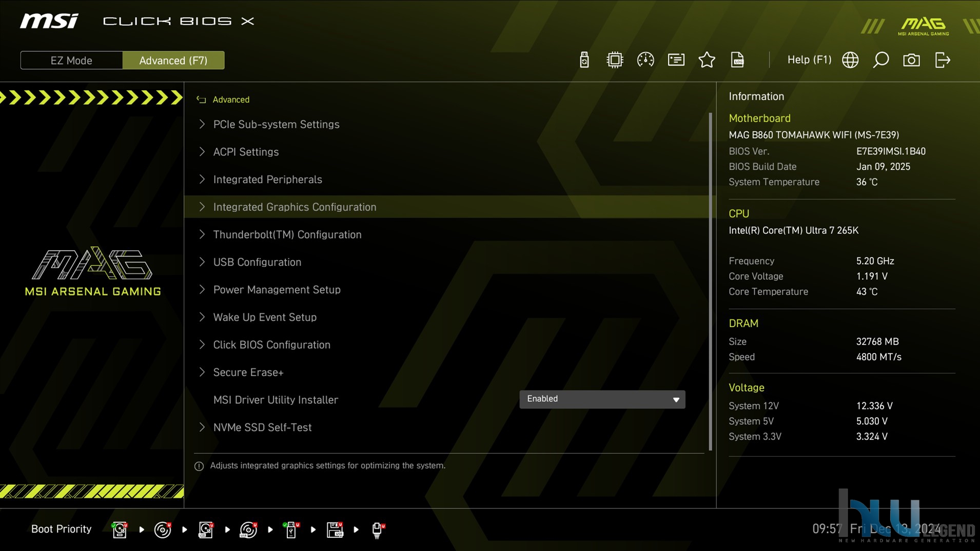Open the speedometer overclocking icon
The height and width of the screenshot is (551, 980).
pyautogui.click(x=645, y=60)
